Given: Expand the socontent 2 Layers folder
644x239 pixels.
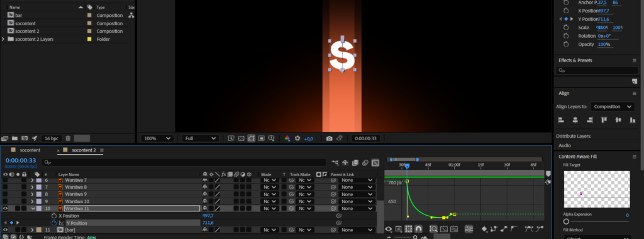Looking at the screenshot, I should click(3, 39).
